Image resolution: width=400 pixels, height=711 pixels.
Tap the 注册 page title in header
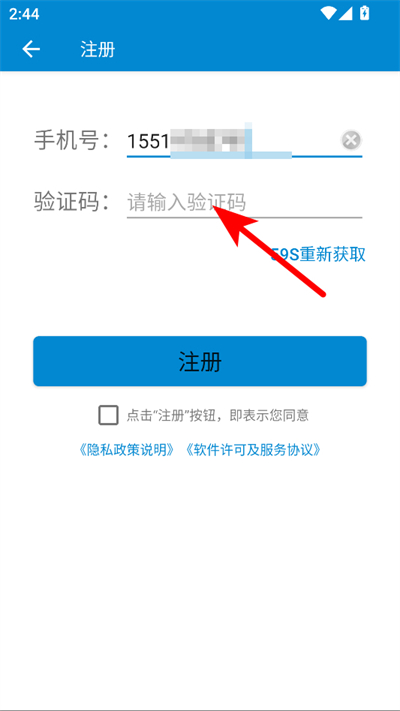pos(98,49)
